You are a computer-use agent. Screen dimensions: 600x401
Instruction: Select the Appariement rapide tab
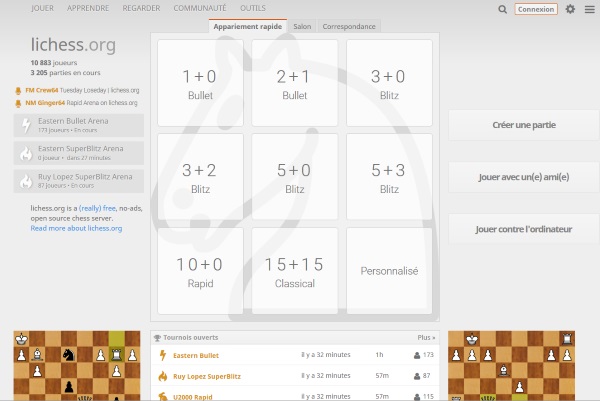tap(248, 26)
